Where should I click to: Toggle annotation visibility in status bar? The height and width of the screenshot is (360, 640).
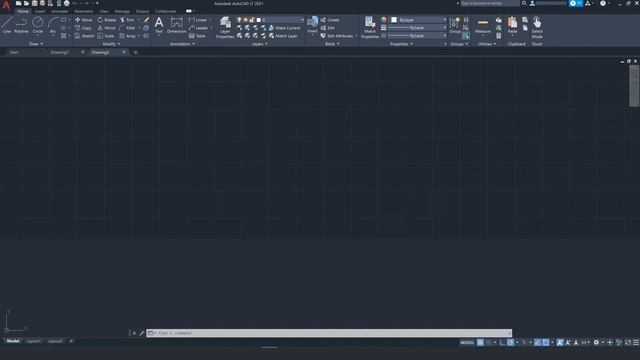coord(560,342)
